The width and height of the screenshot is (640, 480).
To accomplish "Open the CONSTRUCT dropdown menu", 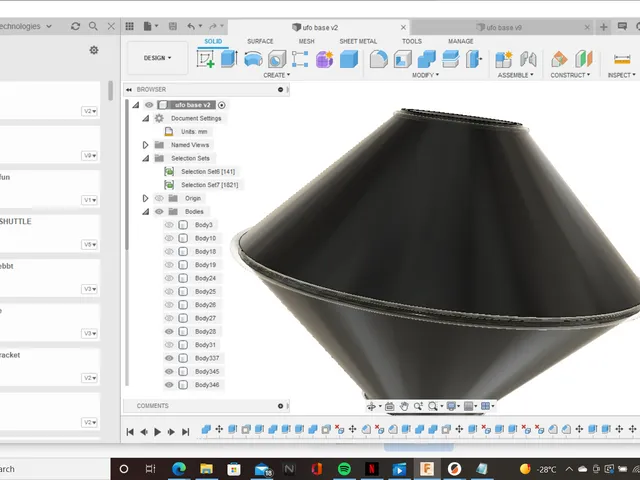I will point(570,75).
